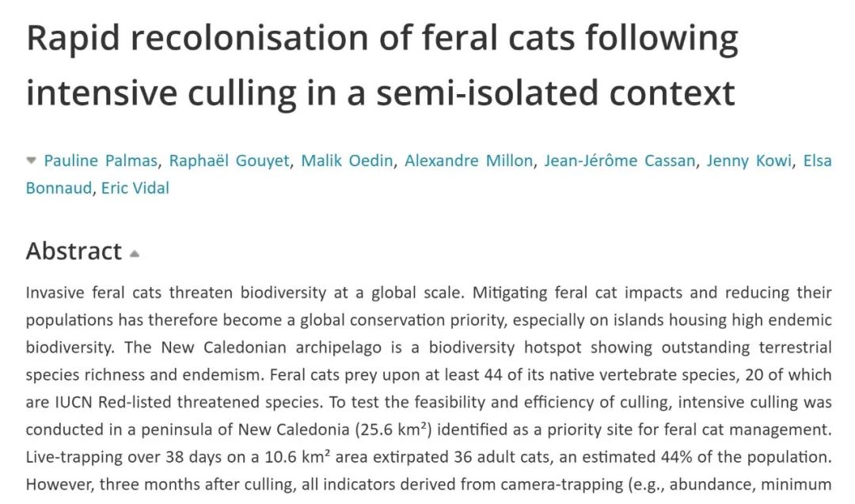The width and height of the screenshot is (855, 504).
Task: Open author Raphaël Gouyet's link
Action: click(x=230, y=161)
